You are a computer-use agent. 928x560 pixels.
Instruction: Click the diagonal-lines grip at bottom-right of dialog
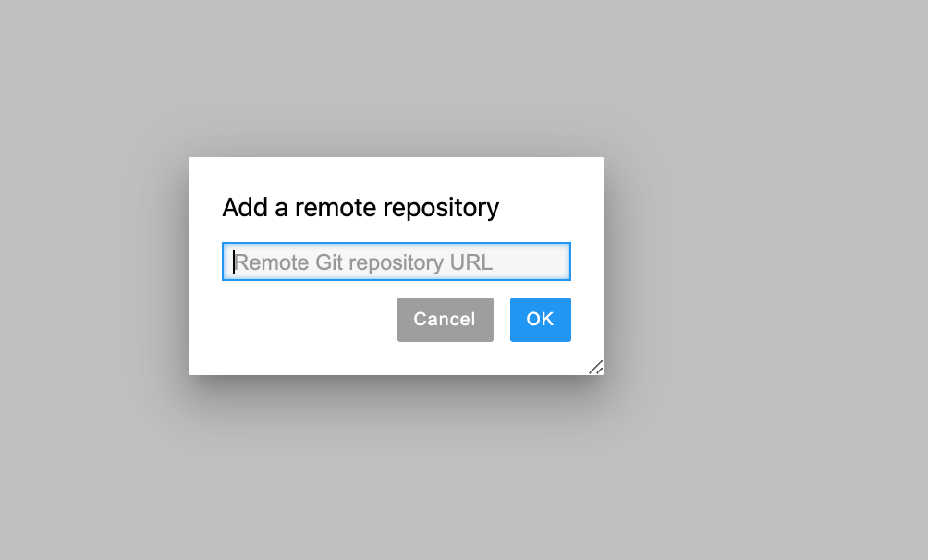click(x=596, y=368)
